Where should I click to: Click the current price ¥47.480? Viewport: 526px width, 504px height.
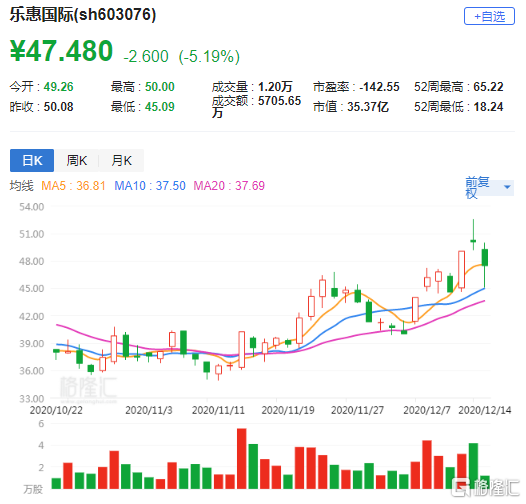coord(61,51)
